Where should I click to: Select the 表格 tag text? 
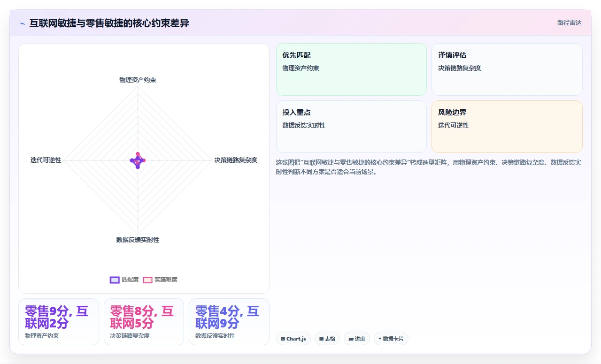coord(330,339)
